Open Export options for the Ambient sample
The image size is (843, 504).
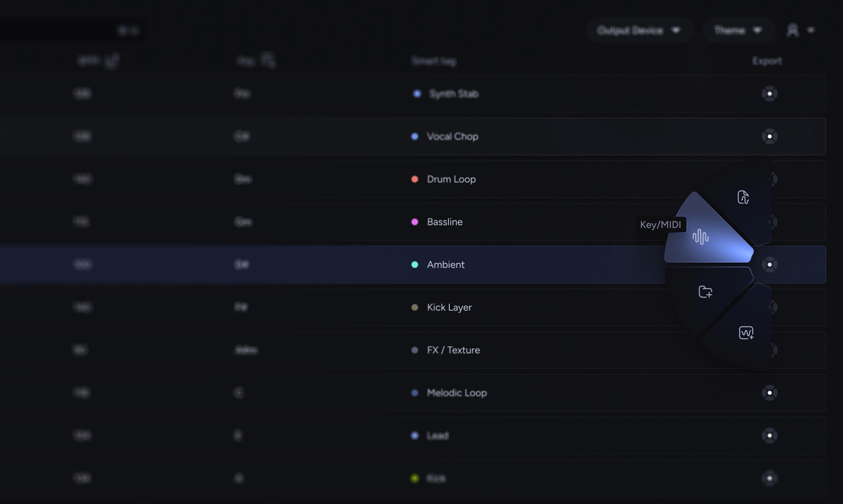[770, 265]
